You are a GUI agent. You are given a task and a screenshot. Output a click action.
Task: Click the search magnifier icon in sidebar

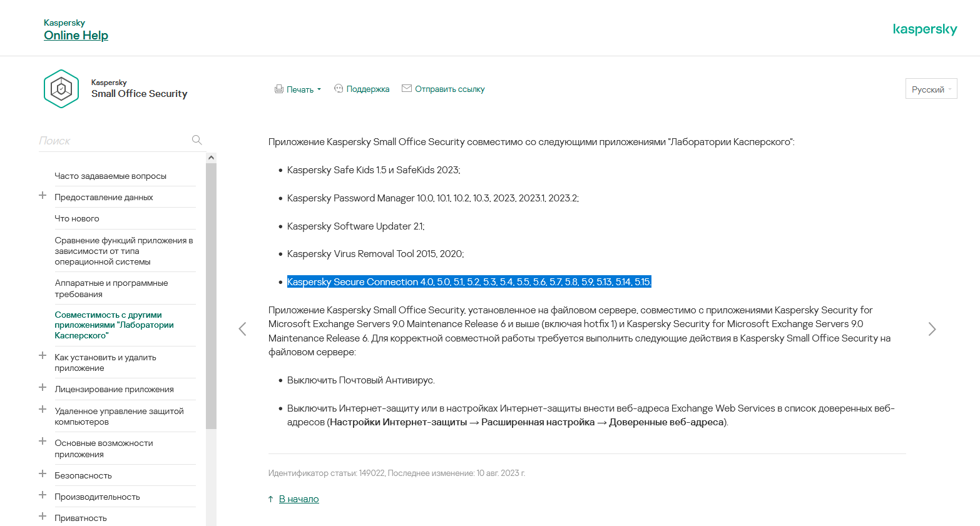point(197,140)
